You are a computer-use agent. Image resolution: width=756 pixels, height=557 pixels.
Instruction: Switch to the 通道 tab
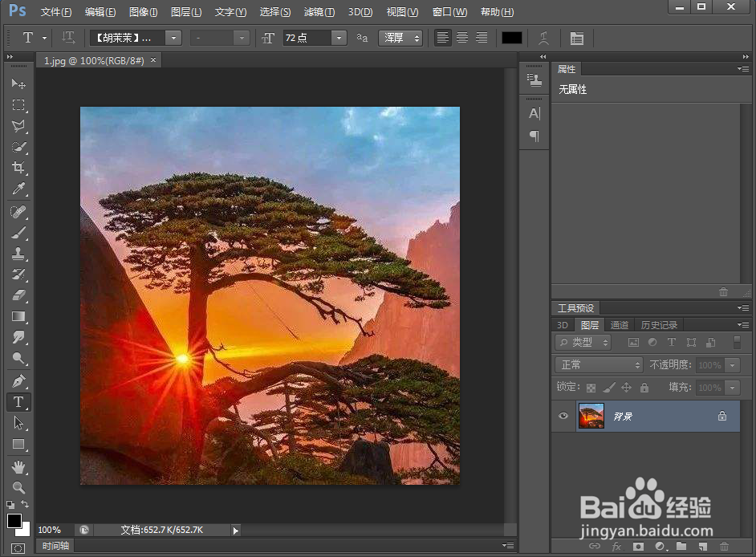(x=619, y=325)
